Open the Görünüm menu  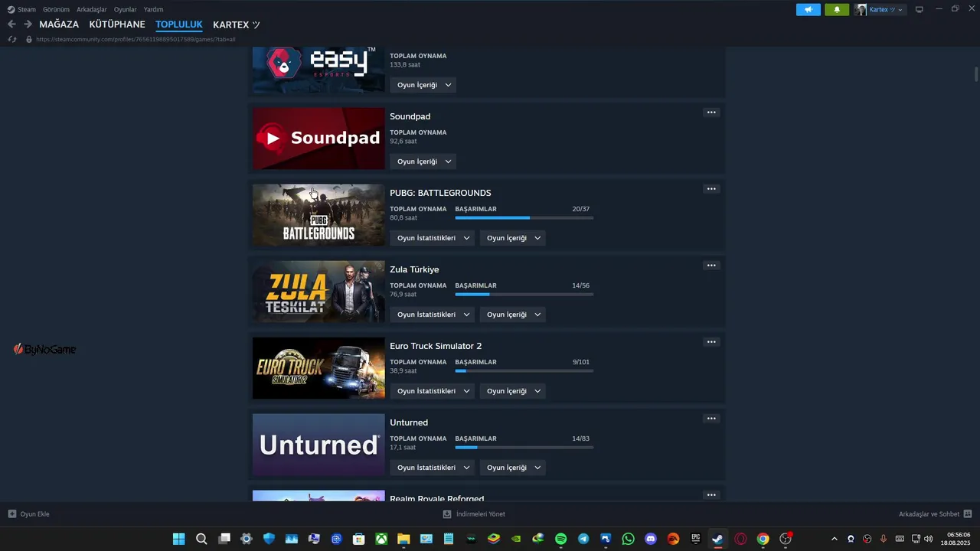(x=56, y=9)
